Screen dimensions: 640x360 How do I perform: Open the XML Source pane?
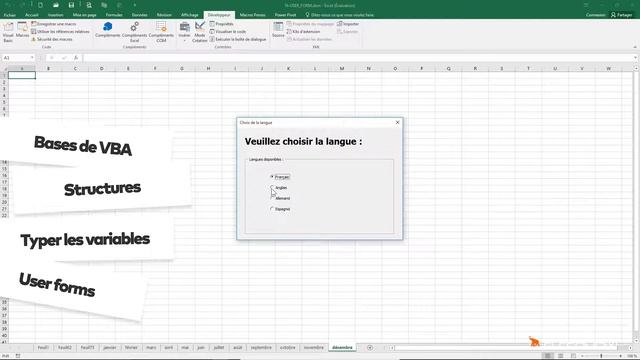click(x=278, y=30)
